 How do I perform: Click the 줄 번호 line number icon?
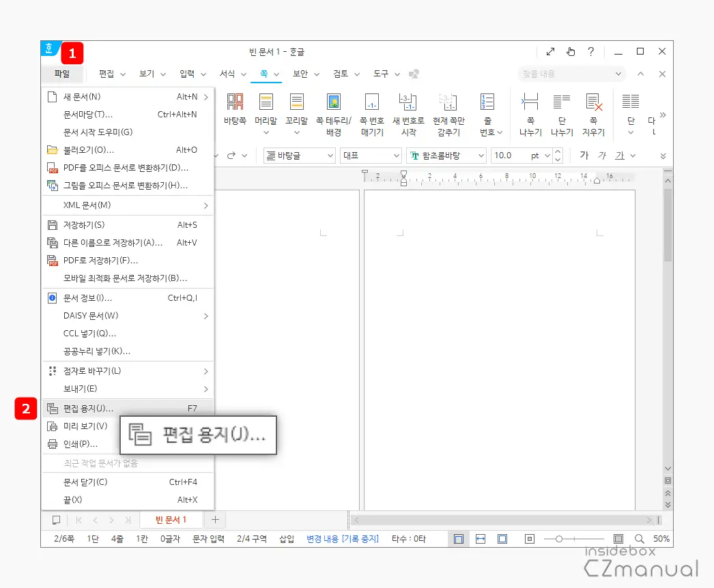(x=487, y=102)
